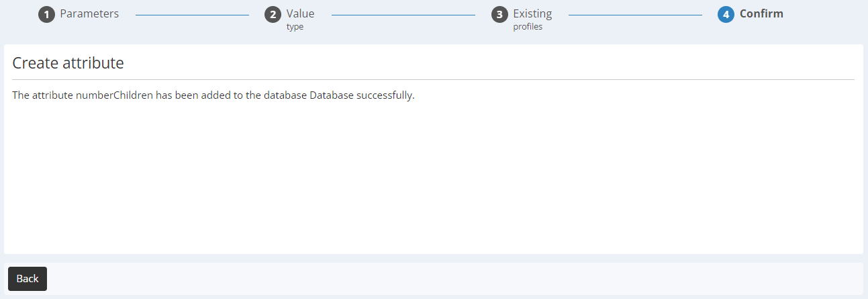The image size is (868, 299).
Task: Click the connector line between Existing and Confirm
Action: pos(635,14)
